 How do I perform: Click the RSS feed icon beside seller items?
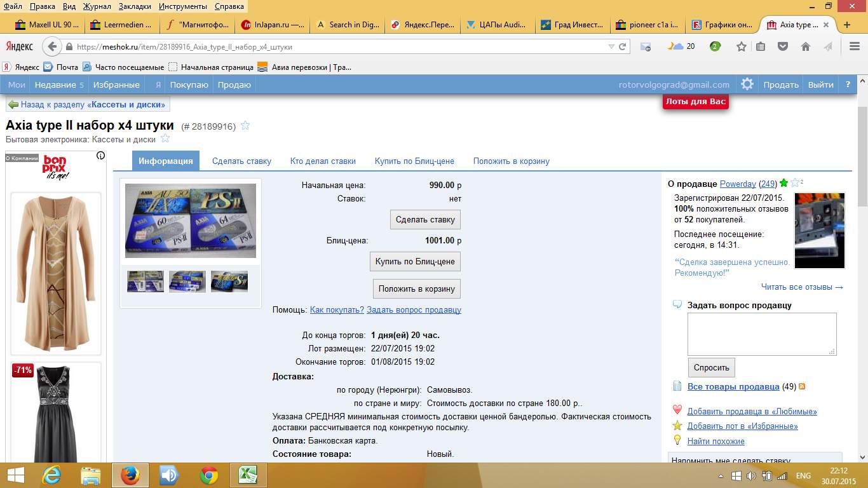tap(802, 386)
